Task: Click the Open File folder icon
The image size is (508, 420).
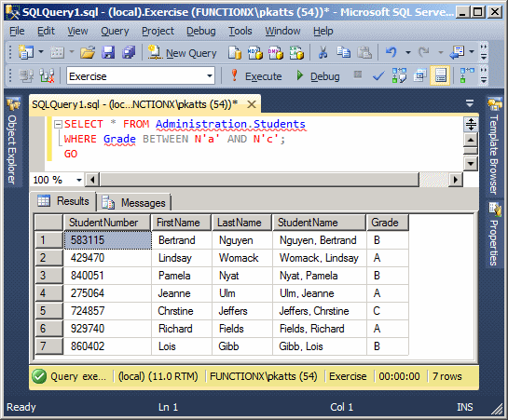Action: [x=88, y=52]
